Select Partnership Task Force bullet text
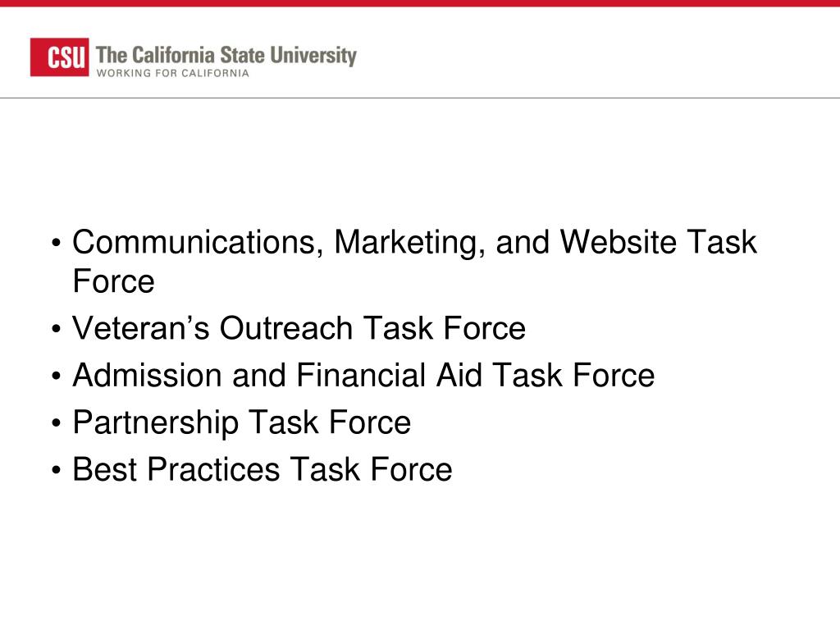This screenshot has width=840, height=630. click(242, 422)
